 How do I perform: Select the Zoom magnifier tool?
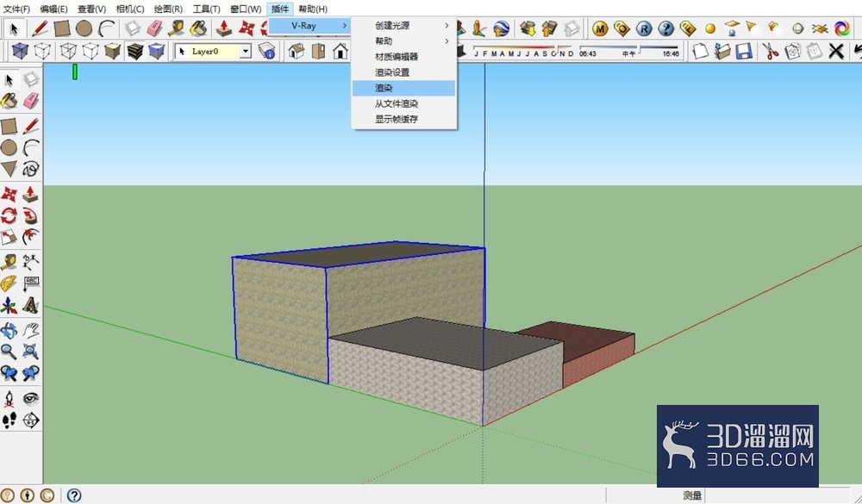coord(9,352)
